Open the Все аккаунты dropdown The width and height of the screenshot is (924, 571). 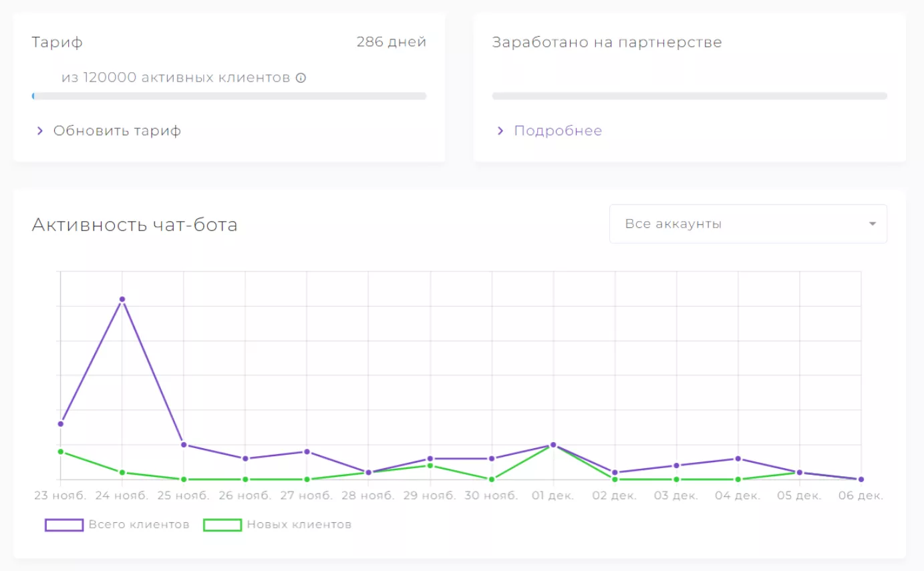[x=748, y=224]
